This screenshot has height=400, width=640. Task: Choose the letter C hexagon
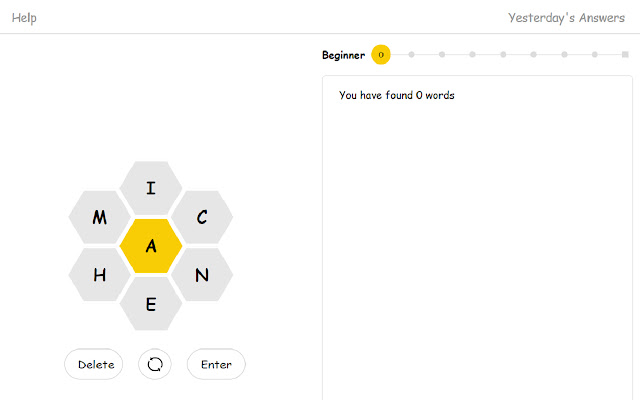[x=202, y=217]
